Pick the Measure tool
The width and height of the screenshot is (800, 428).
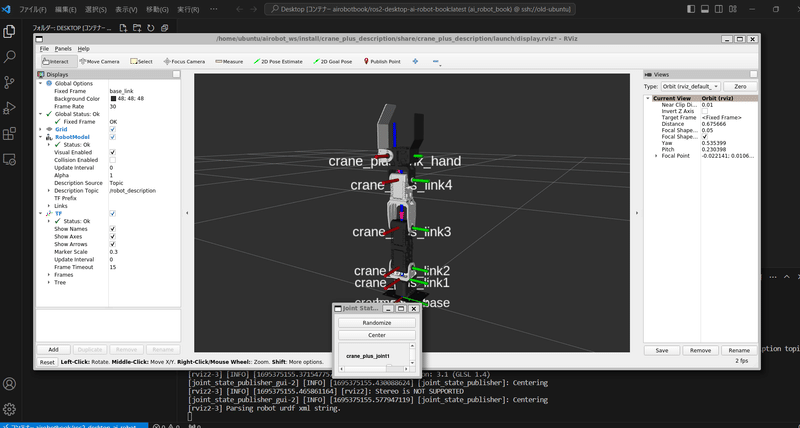229,61
